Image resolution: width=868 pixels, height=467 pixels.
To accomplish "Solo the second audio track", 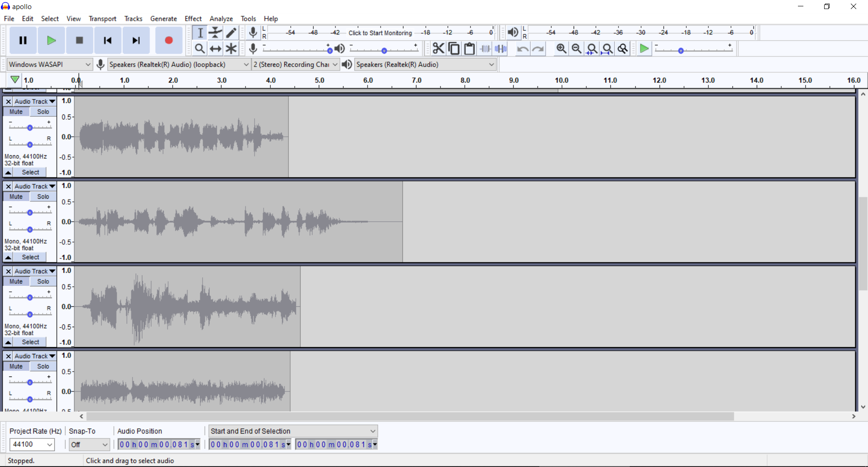I will (42, 196).
